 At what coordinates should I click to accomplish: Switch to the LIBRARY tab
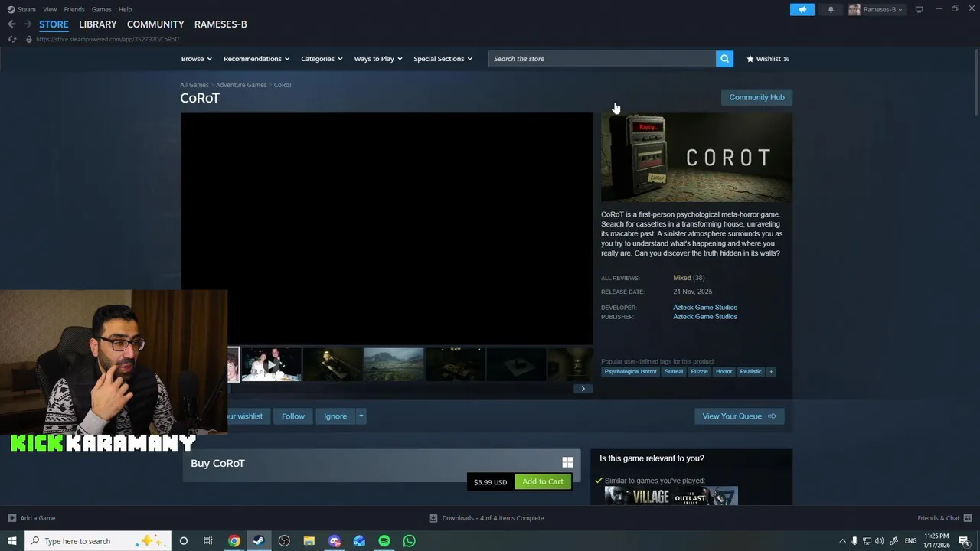pyautogui.click(x=98, y=24)
